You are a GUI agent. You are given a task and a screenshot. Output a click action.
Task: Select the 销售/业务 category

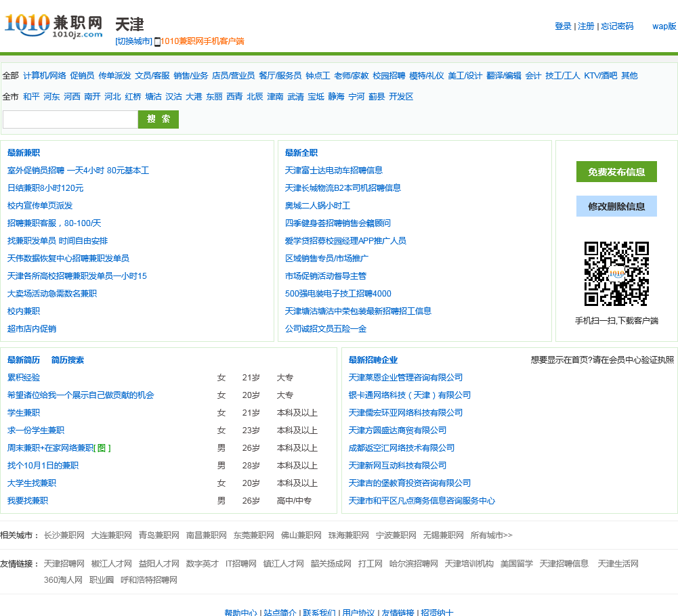pyautogui.click(x=191, y=76)
